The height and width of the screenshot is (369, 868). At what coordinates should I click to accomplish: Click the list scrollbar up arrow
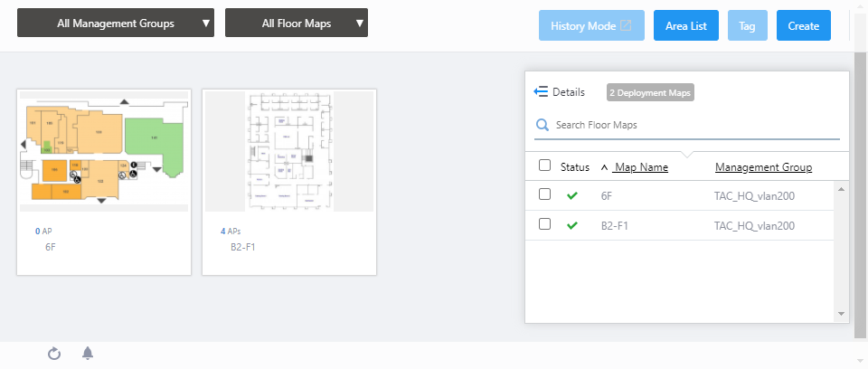841,190
